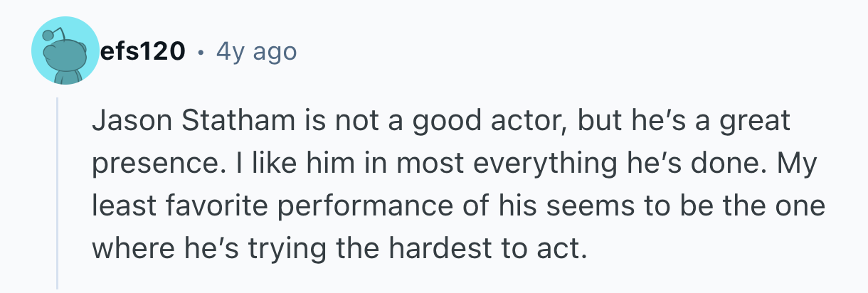This screenshot has width=868, height=293.
Task: Click the dot separator before the timestamp
Action: coord(202,52)
